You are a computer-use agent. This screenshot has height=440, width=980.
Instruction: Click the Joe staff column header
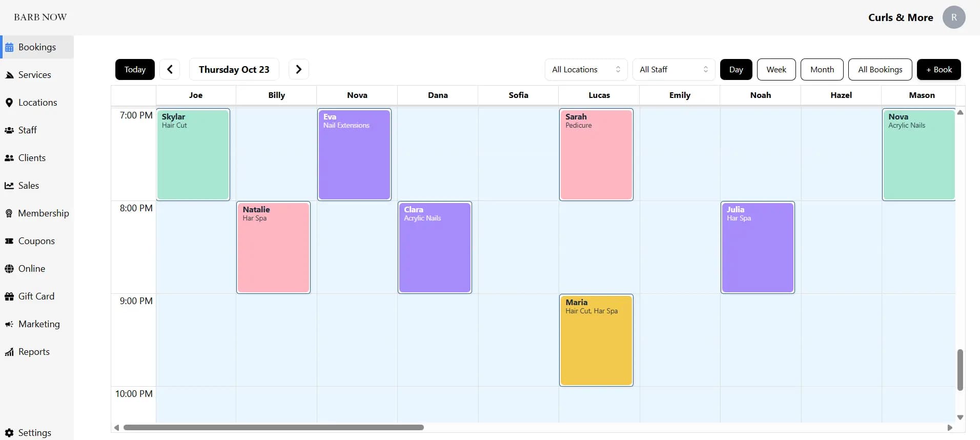196,95
